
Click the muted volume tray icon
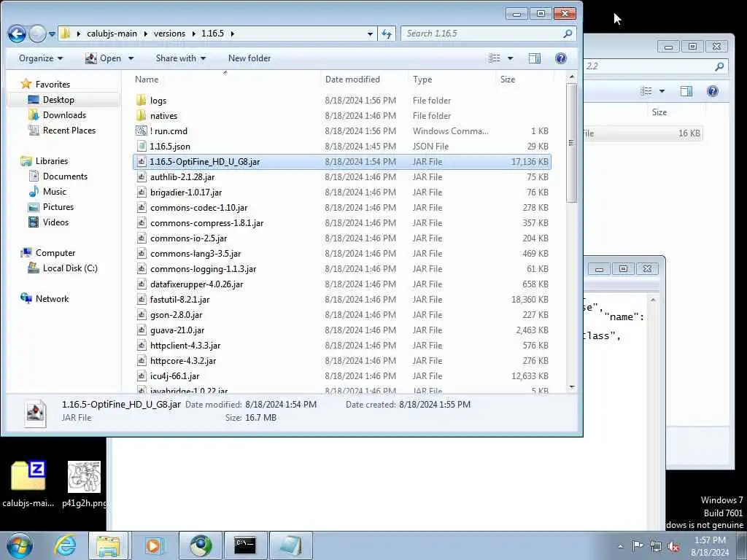pos(673,547)
